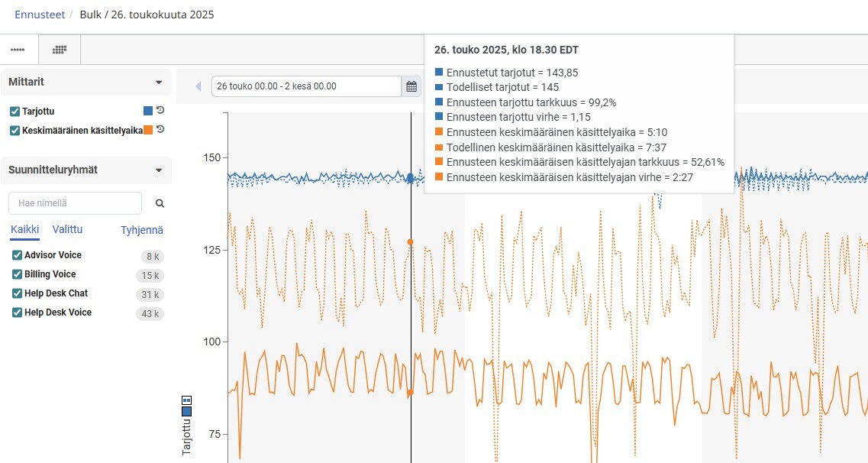Reset Keskimääräinen käsittelyaika history icon
The width and height of the screenshot is (868, 463).
160,130
